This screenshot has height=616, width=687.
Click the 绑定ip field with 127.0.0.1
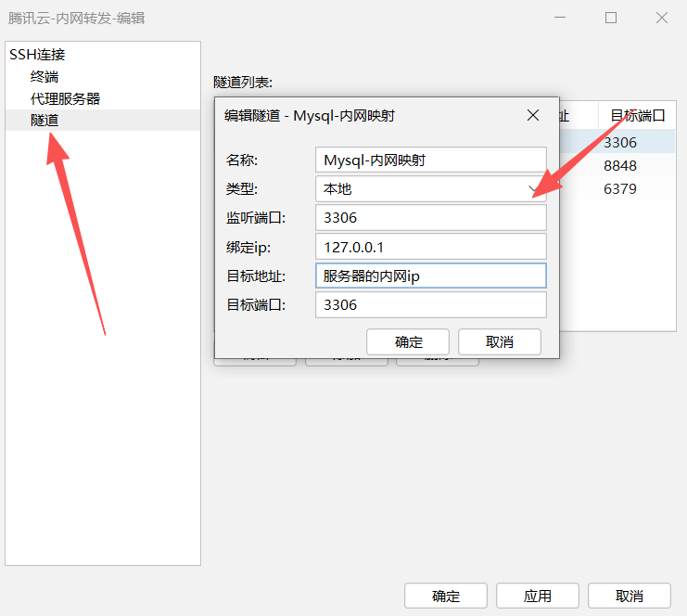[x=430, y=247]
